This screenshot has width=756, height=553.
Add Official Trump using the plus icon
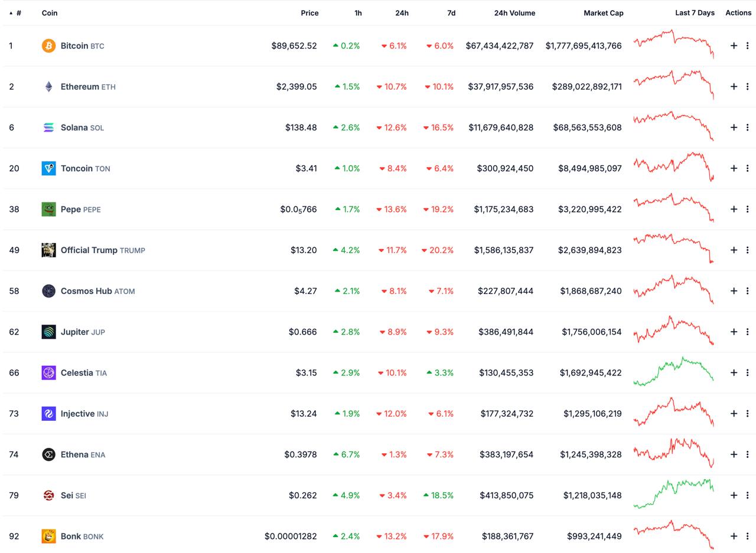tap(734, 250)
